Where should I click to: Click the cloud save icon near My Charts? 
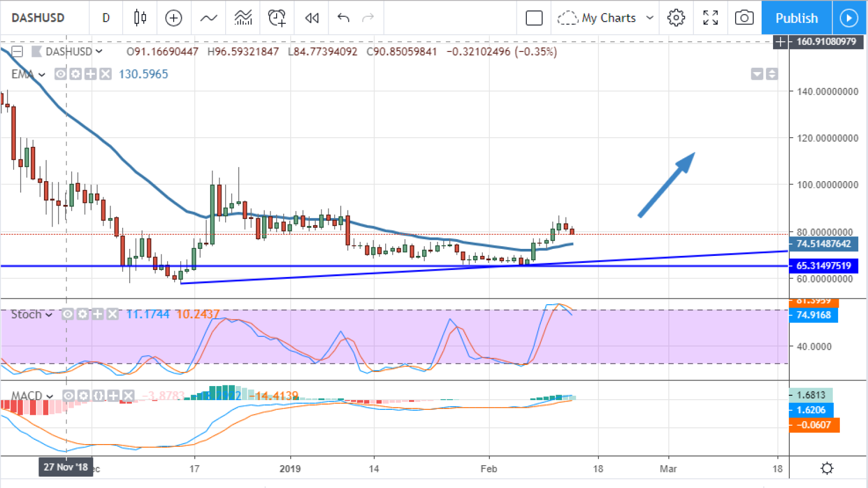(x=567, y=18)
